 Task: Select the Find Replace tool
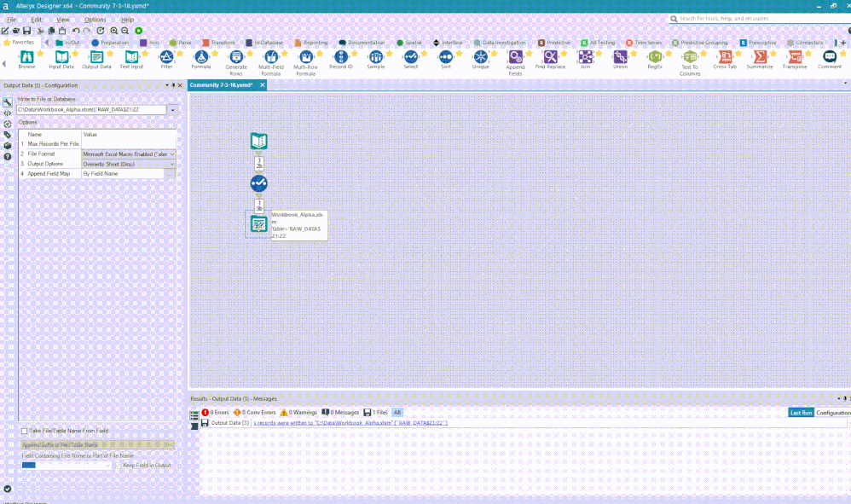[550, 60]
